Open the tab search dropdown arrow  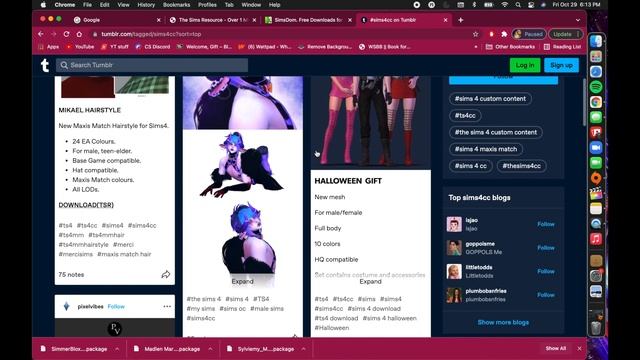[x=578, y=20]
